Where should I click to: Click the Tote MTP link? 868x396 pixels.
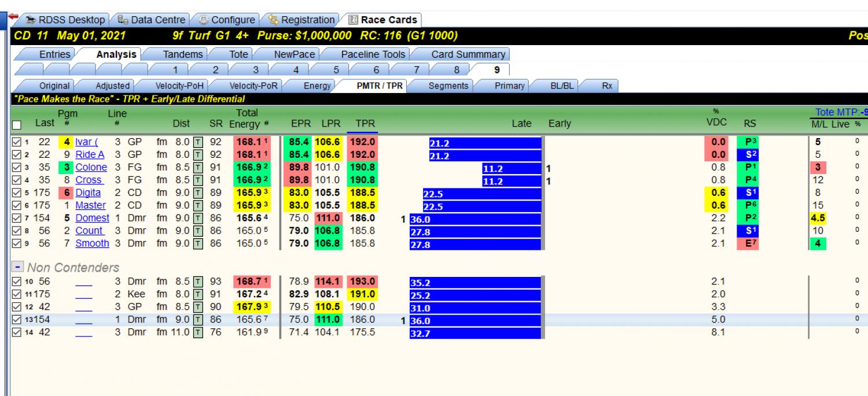tap(841, 112)
